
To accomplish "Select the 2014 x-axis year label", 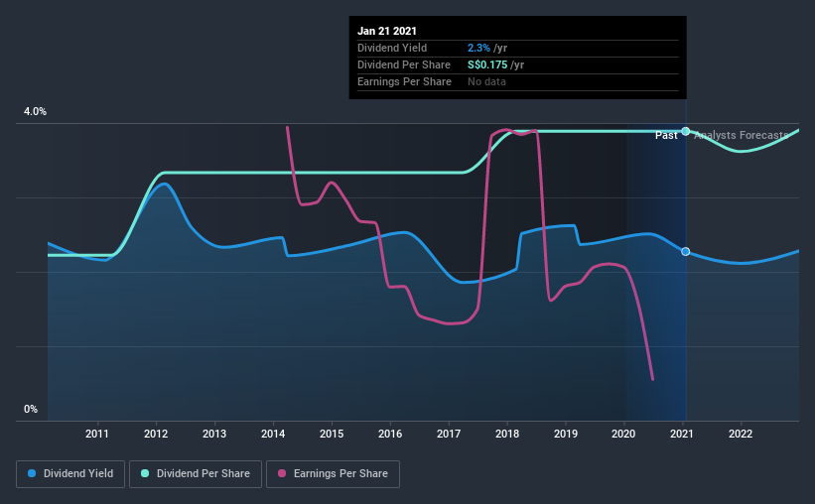I will click(x=273, y=434).
